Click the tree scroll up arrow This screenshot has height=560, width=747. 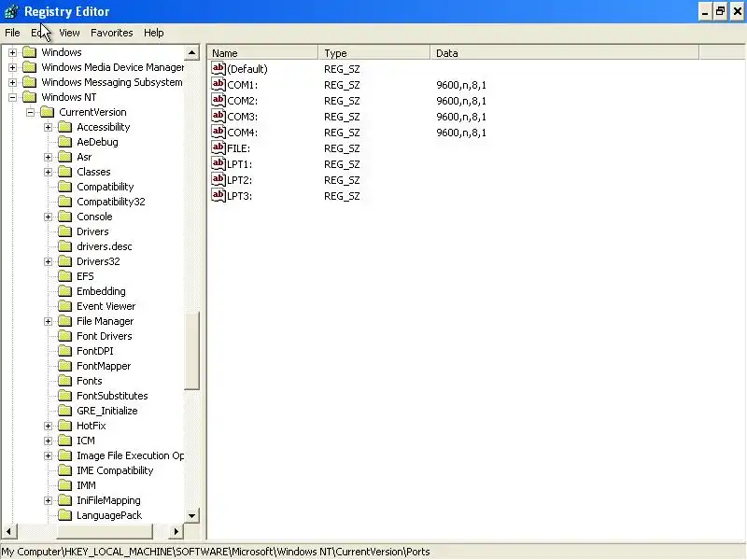191,52
